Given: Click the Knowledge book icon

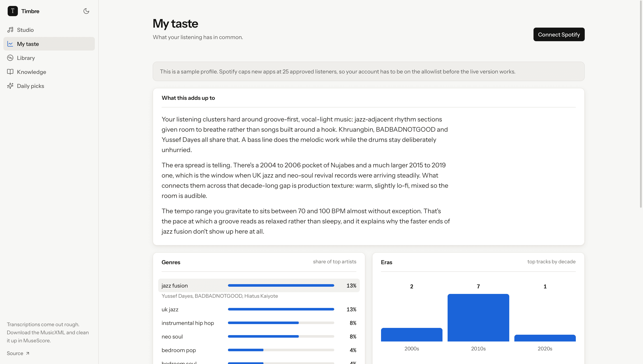Looking at the screenshot, I should coord(10,72).
